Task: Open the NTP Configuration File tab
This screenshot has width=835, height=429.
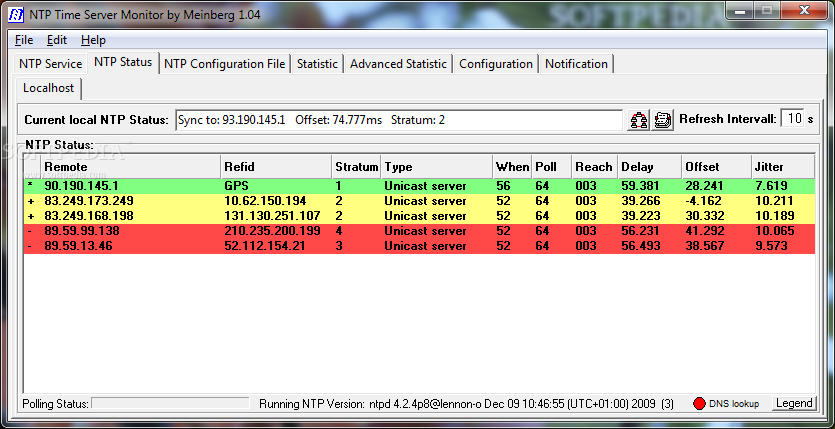Action: tap(225, 64)
